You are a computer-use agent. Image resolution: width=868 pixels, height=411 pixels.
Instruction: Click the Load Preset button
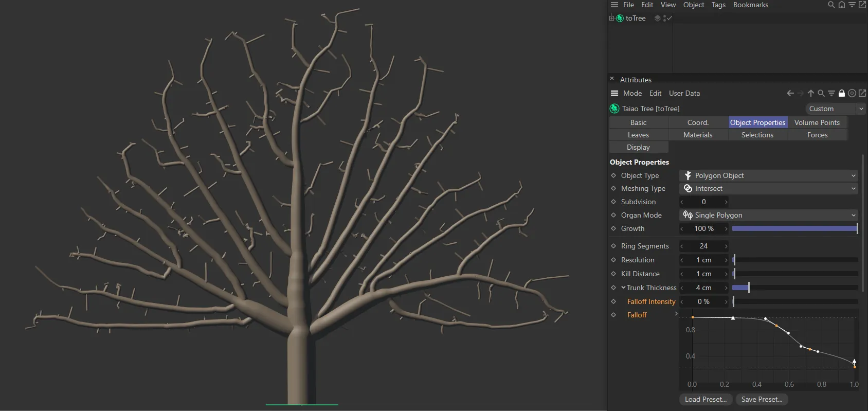pos(706,399)
